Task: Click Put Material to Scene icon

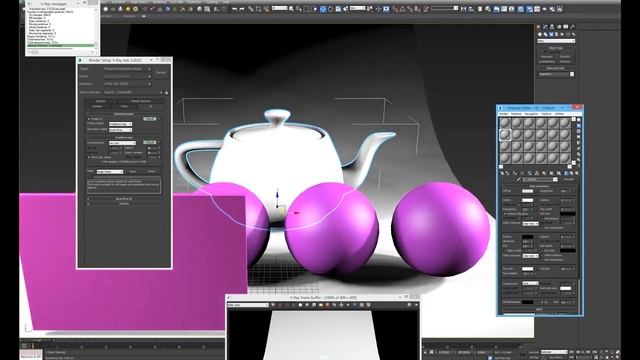Action: point(508,173)
